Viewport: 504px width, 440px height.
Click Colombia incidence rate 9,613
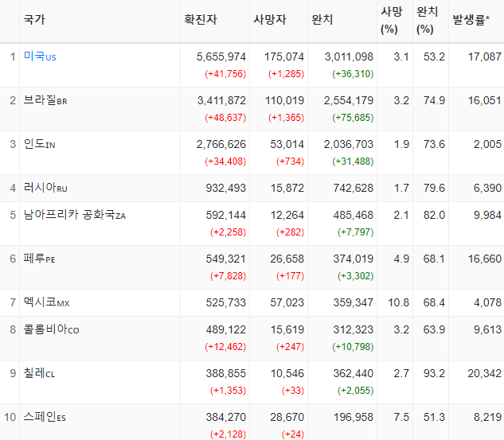pos(487,329)
